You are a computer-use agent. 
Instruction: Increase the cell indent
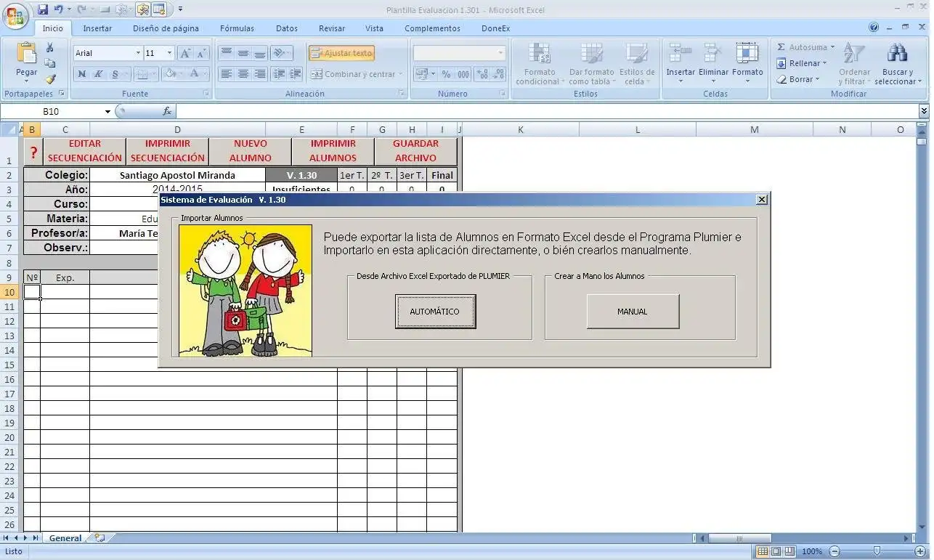pyautogui.click(x=295, y=73)
